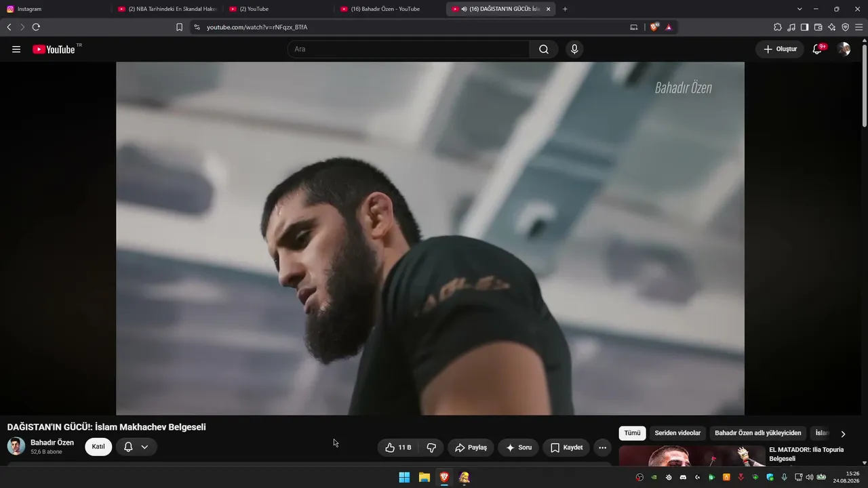Open the YouTube account avatar menu
Image resolution: width=868 pixels, height=488 pixels.
coord(844,49)
